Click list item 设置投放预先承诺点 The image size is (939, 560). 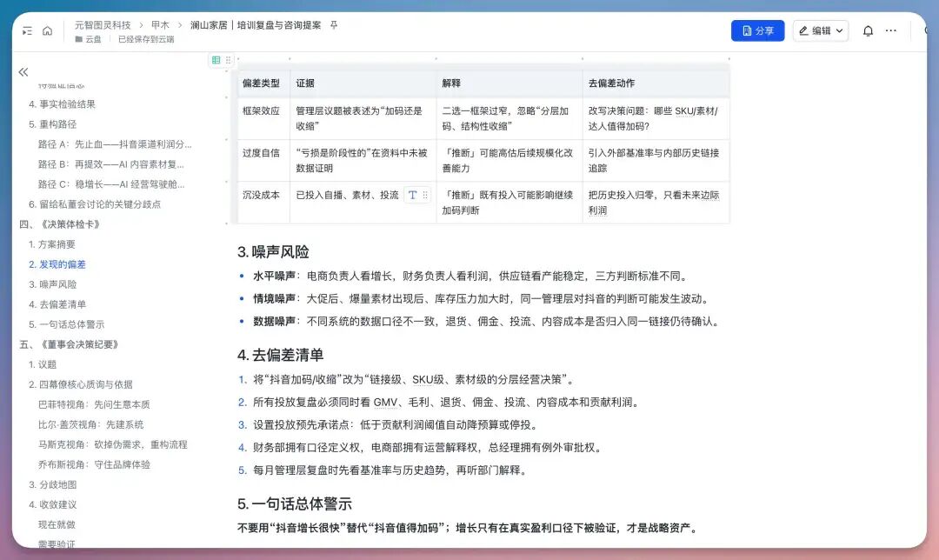[x=396, y=424]
